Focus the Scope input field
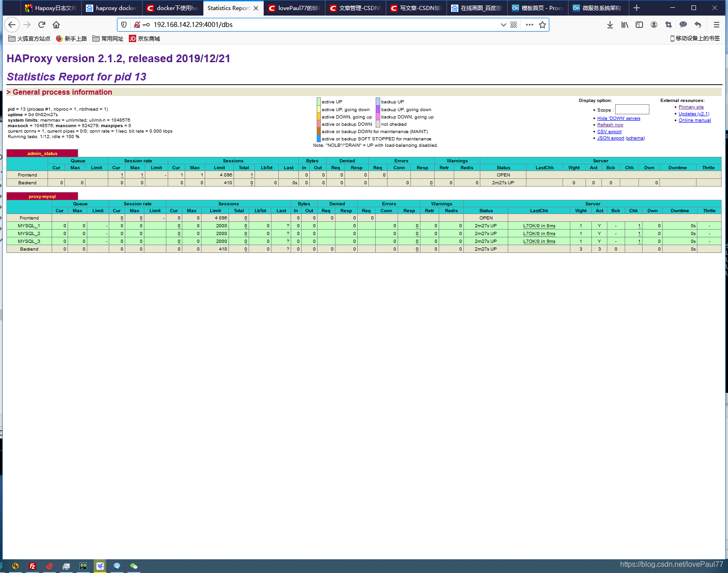The width and height of the screenshot is (728, 573). (632, 109)
